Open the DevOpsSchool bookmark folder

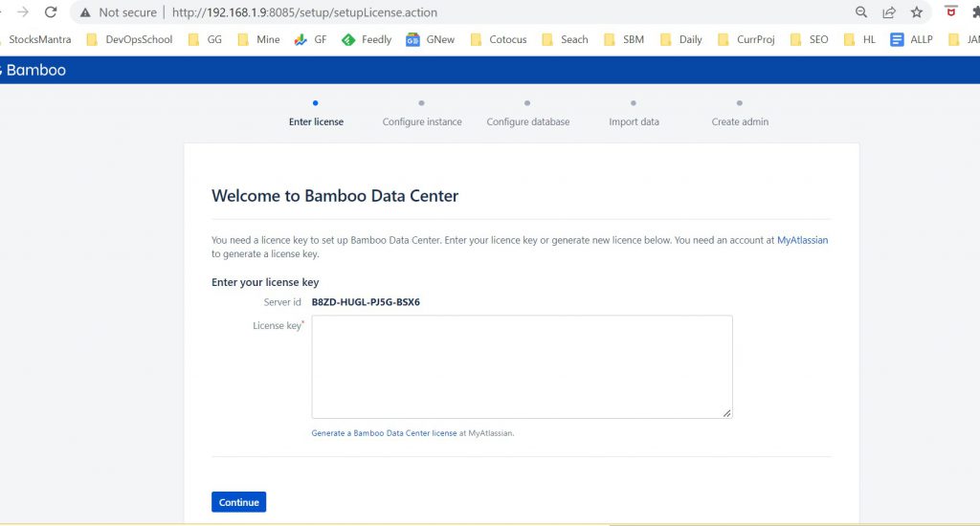pos(129,39)
